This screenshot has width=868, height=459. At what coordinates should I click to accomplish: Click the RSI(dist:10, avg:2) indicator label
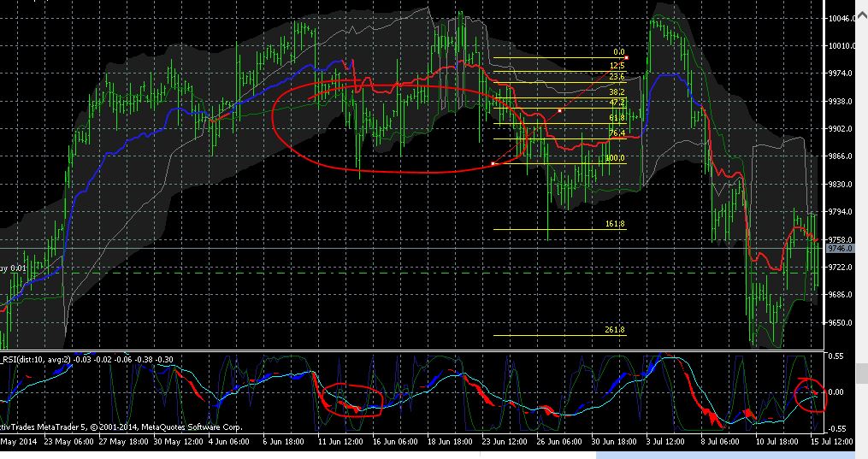[x=36, y=360]
